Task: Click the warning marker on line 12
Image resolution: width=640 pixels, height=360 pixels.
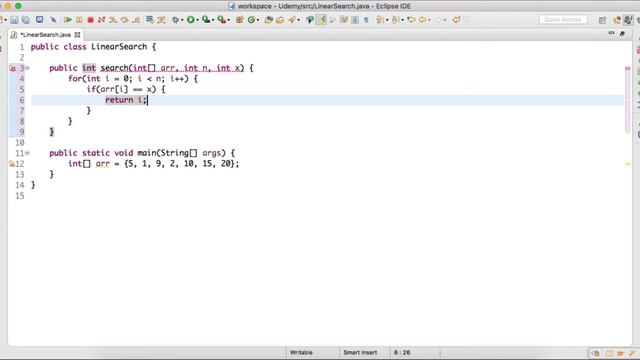Action: (x=11, y=164)
